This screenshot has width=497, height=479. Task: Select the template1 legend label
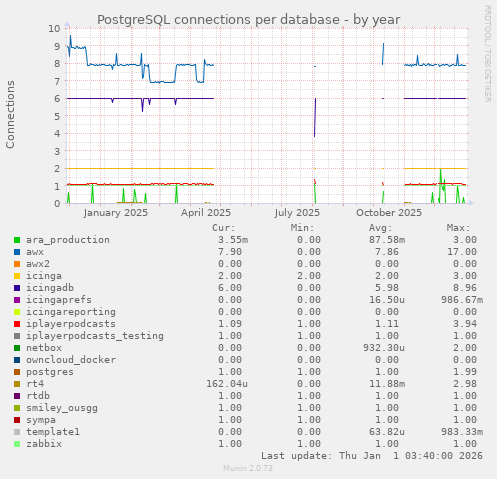[53, 432]
